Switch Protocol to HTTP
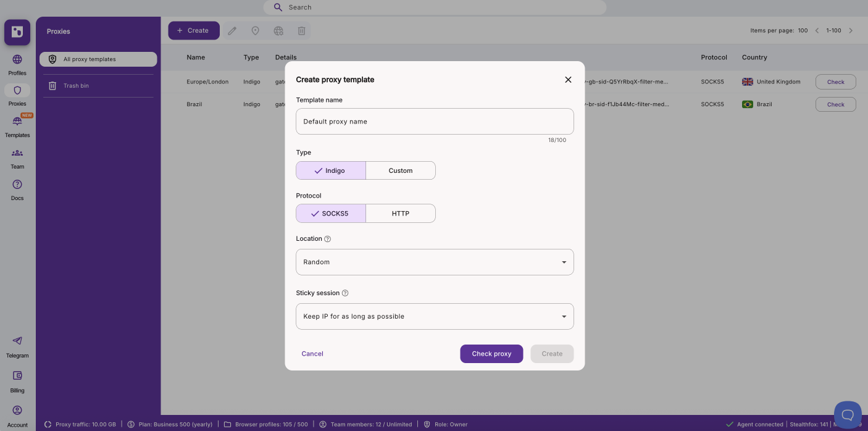868x431 pixels. coord(401,213)
